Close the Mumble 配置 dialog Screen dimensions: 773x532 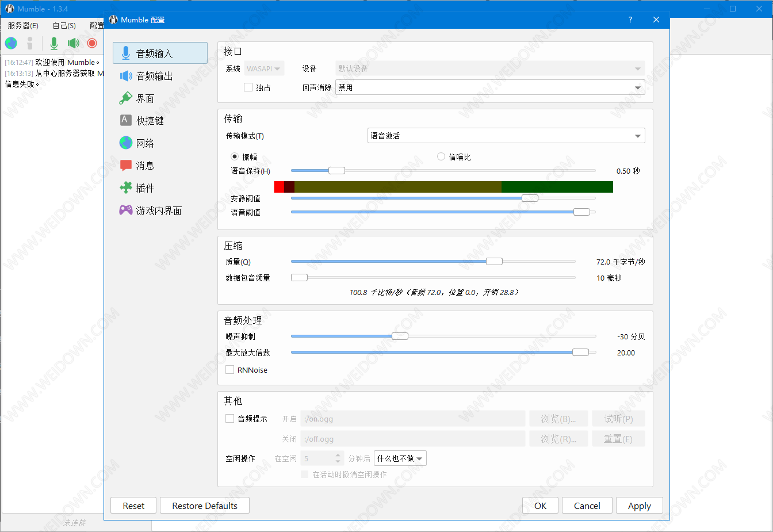(656, 20)
